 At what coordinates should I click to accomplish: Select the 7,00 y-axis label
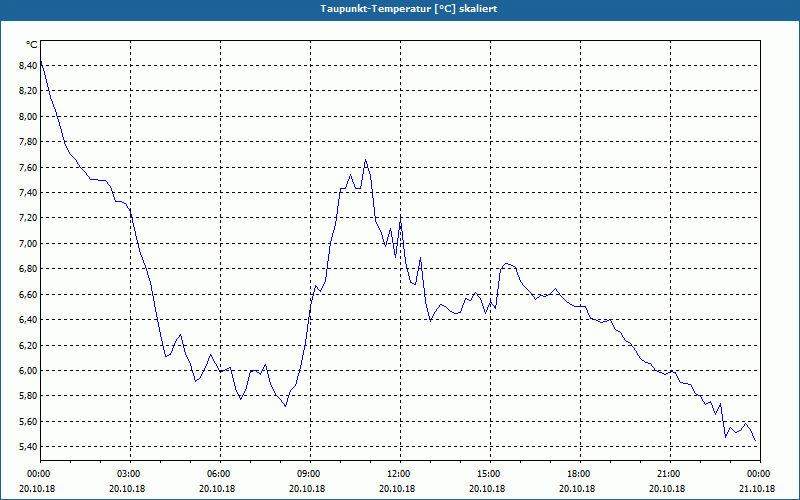click(27, 243)
